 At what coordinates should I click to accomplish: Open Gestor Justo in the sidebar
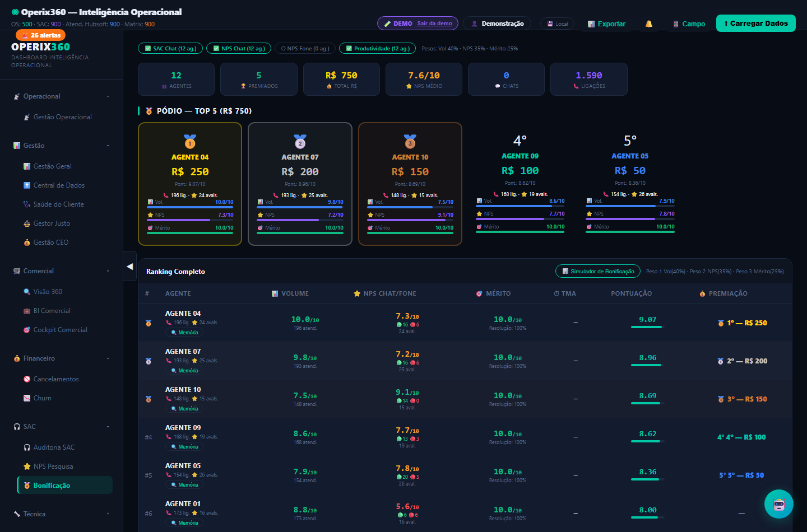[52, 223]
